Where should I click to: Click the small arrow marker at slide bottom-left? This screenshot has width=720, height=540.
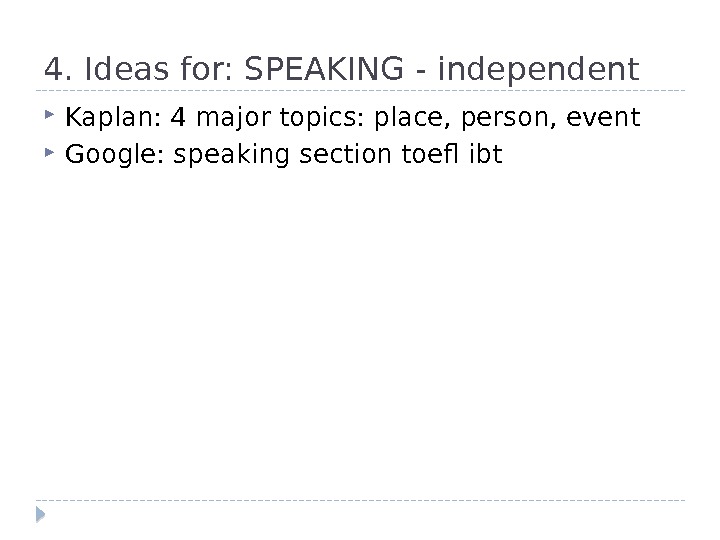(40, 516)
